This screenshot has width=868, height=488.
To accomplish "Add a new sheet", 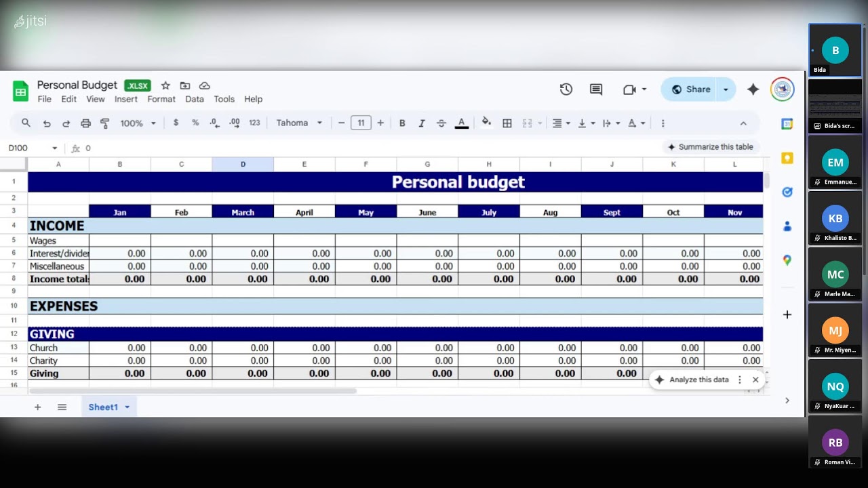I will [37, 407].
